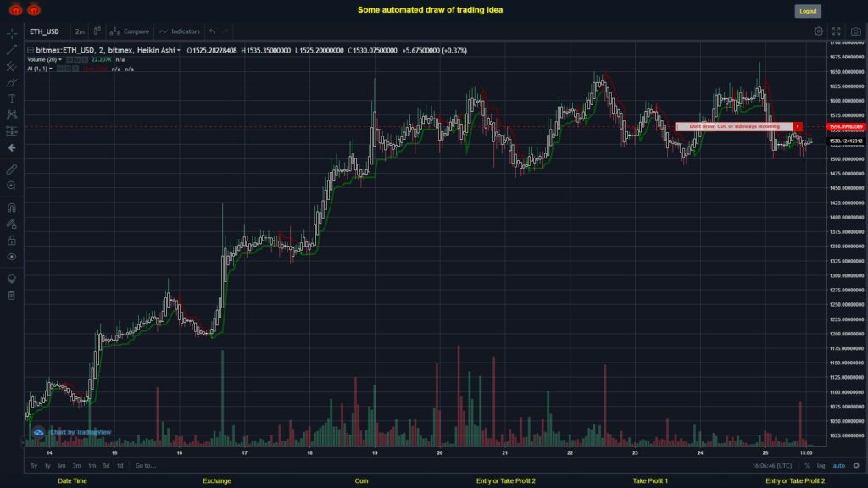868x488 pixels.
Task: Click the Coin column header
Action: (361, 481)
